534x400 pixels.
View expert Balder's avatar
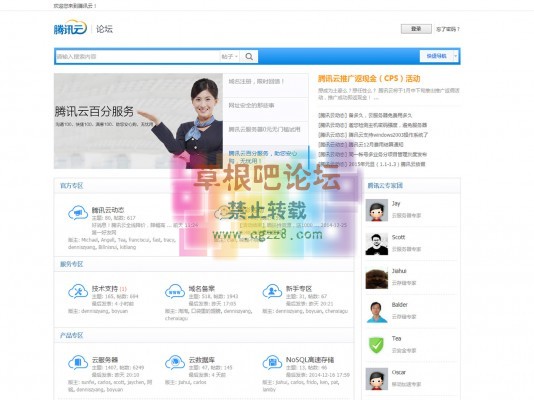[377, 311]
